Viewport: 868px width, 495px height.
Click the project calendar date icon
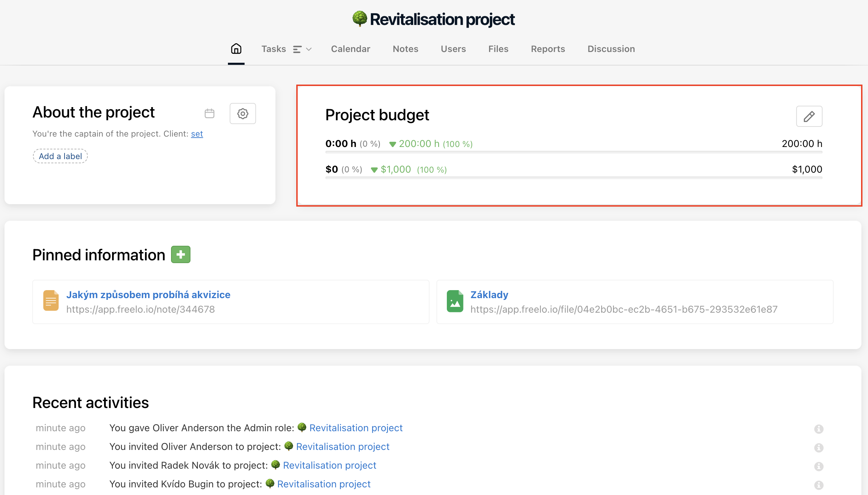click(x=210, y=113)
